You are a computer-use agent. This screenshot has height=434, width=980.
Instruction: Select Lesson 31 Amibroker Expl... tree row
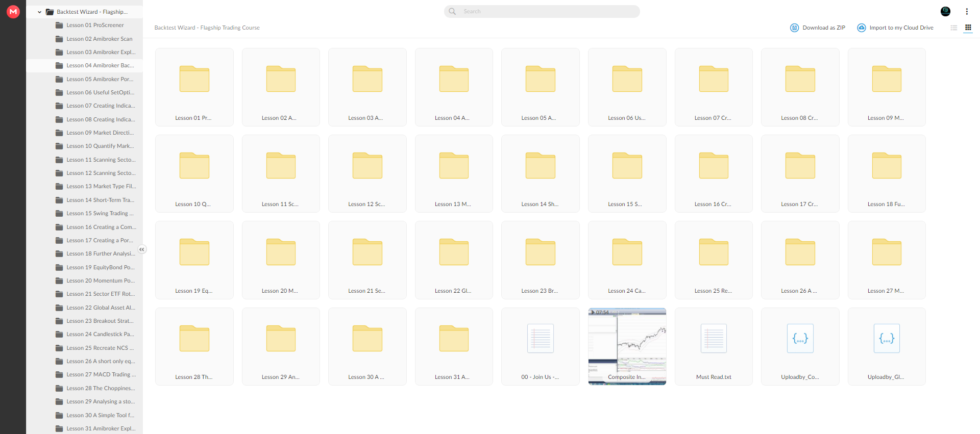point(85,428)
